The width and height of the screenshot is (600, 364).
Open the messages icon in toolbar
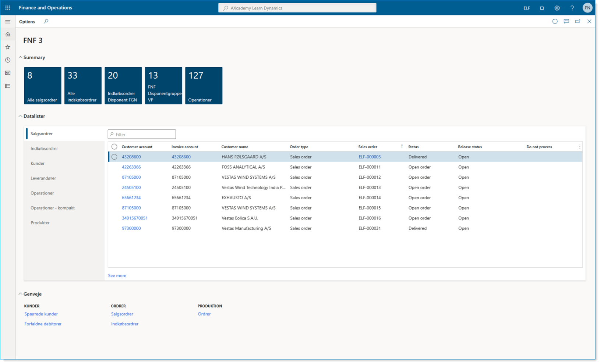[567, 21]
